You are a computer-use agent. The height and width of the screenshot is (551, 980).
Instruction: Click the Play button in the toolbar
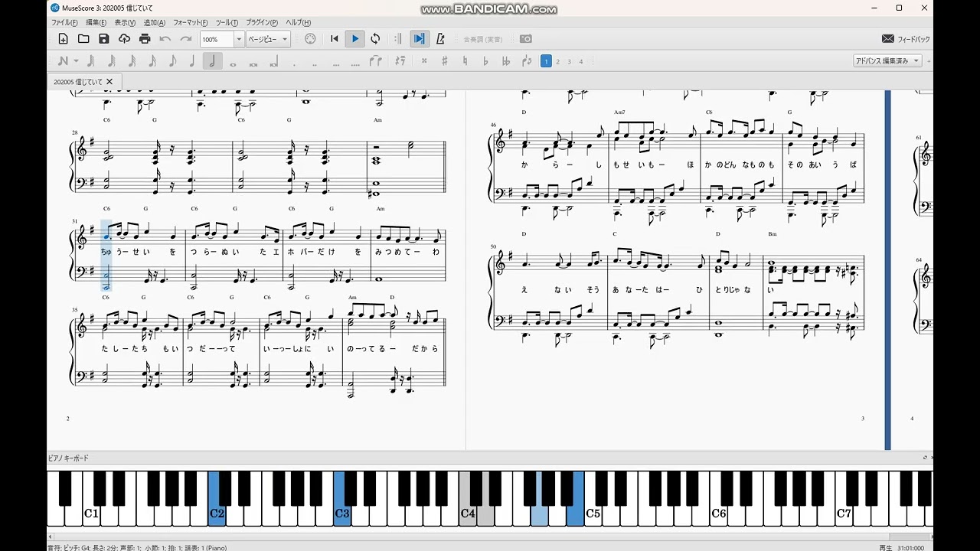point(354,38)
